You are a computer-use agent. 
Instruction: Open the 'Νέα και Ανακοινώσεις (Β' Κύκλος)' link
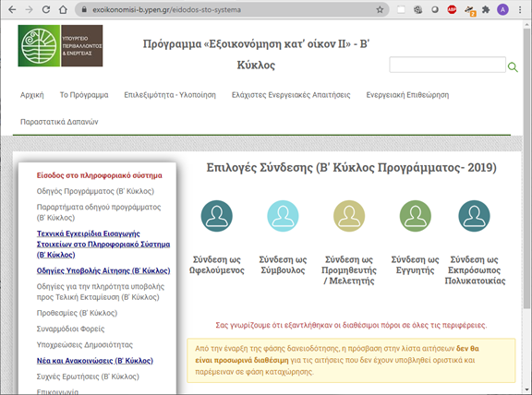click(95, 361)
